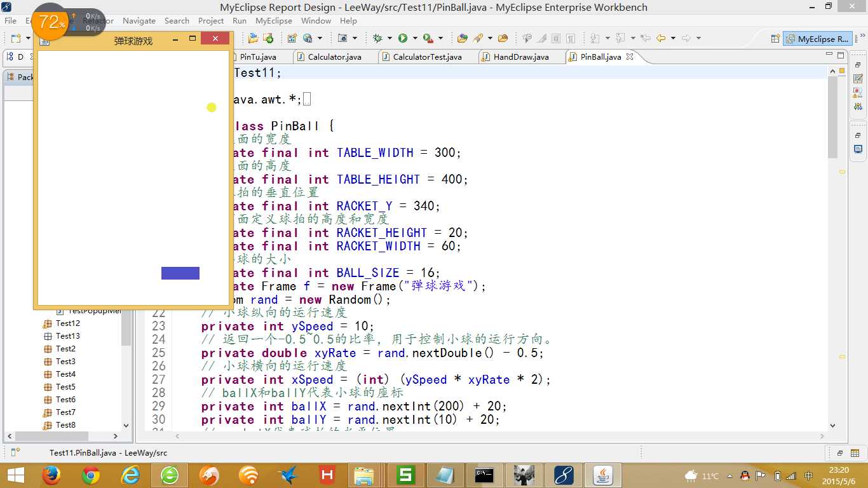Click the Open Type toolbar icon

[x=463, y=39]
